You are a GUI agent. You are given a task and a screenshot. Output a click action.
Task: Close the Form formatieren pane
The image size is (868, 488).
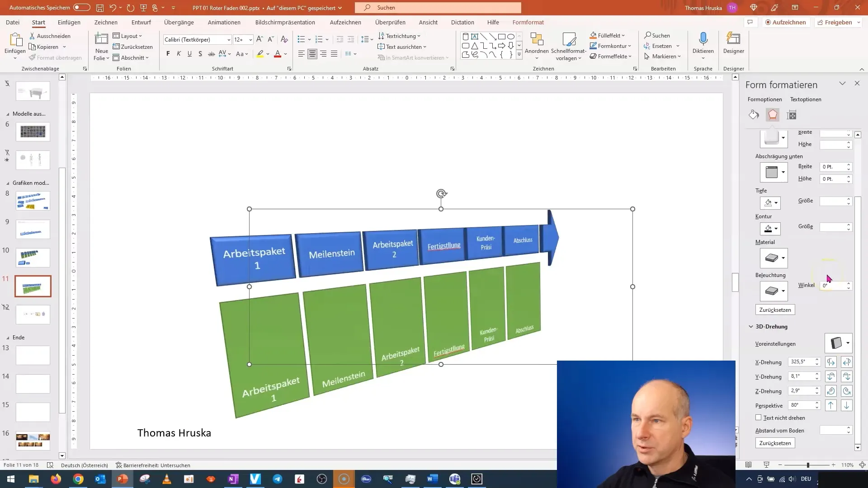click(x=857, y=83)
